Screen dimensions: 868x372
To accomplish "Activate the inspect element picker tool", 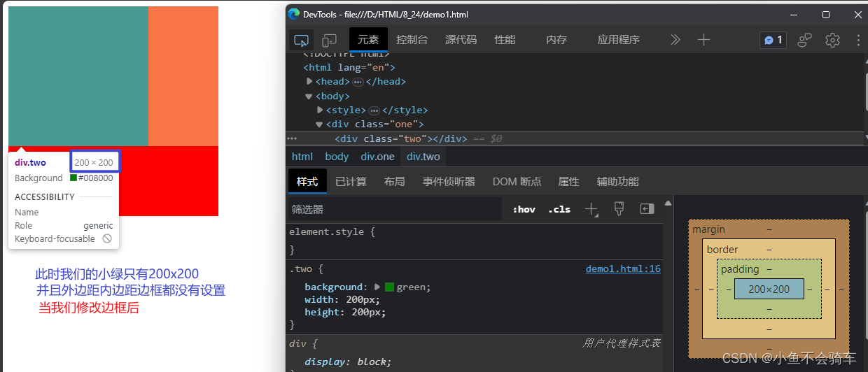I will (x=301, y=40).
